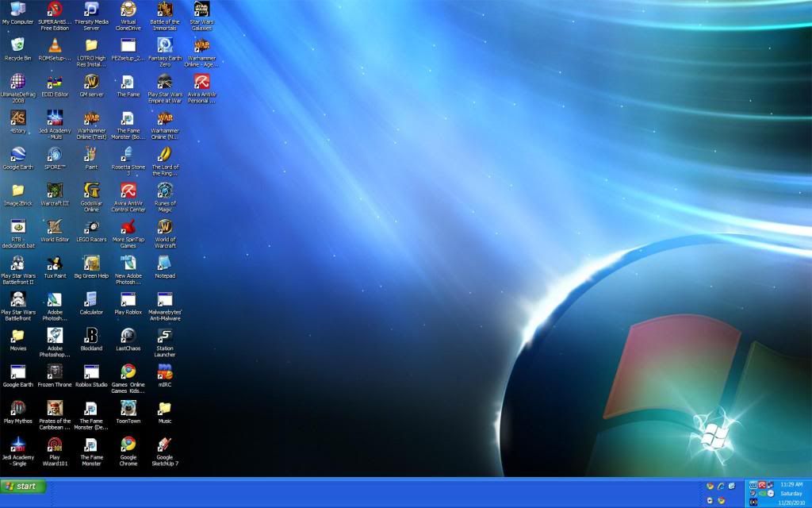Click the Start button
The height and width of the screenshot is (508, 812).
(x=23, y=486)
